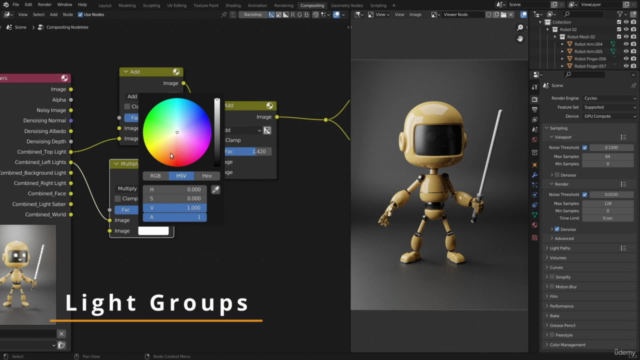
Task: Click preview sphere icon on Render Layers node
Action: click(64, 78)
